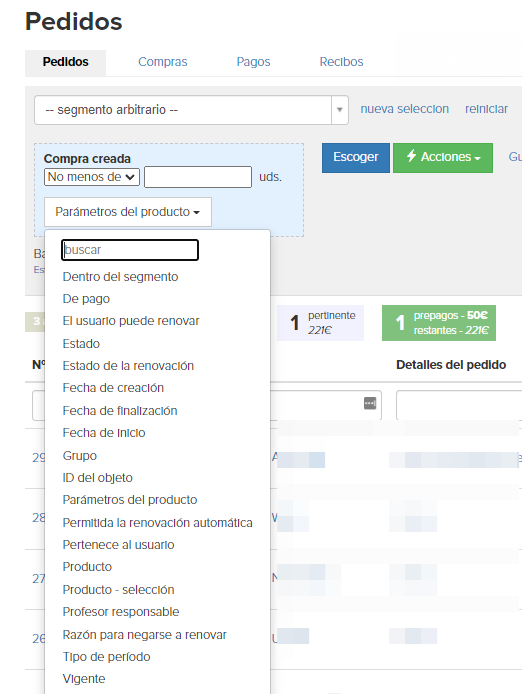This screenshot has width=522, height=694.
Task: Pick 'Profesor responsable' in the dropdown list
Action: [x=121, y=612]
